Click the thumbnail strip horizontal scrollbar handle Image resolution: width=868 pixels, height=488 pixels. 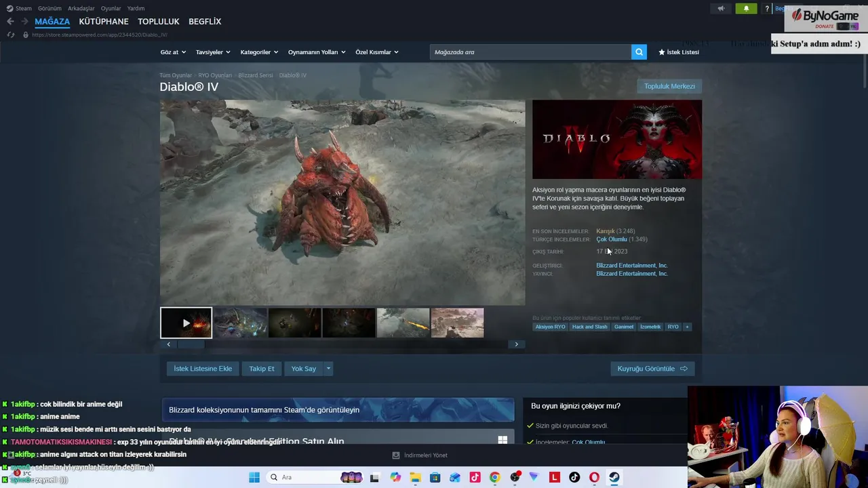pyautogui.click(x=191, y=344)
